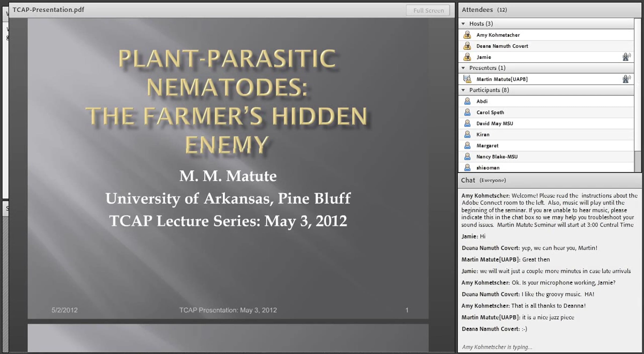Select participant Kiran
The width and height of the screenshot is (644, 354).
tap(483, 135)
